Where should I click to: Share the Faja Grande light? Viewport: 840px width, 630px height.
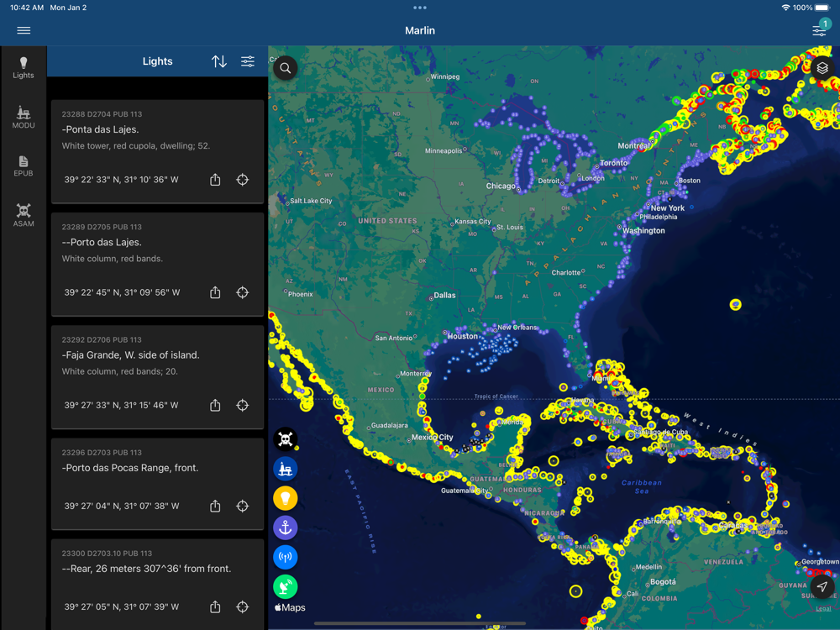click(215, 405)
